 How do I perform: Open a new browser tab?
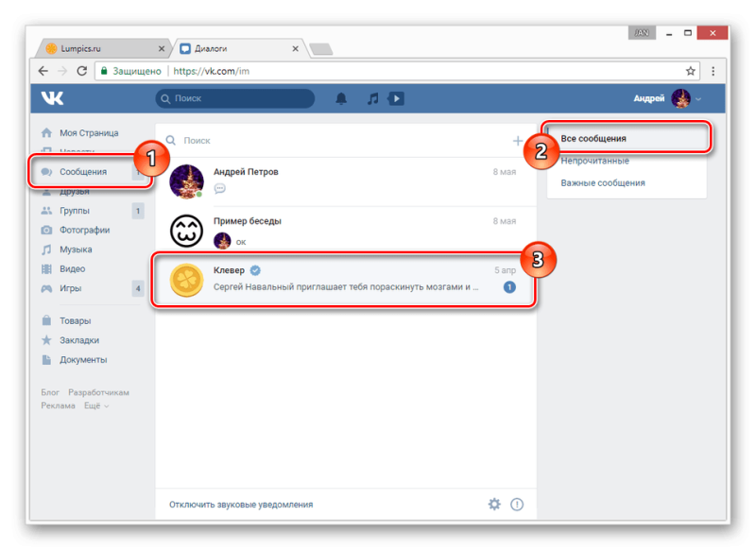pos(321,49)
